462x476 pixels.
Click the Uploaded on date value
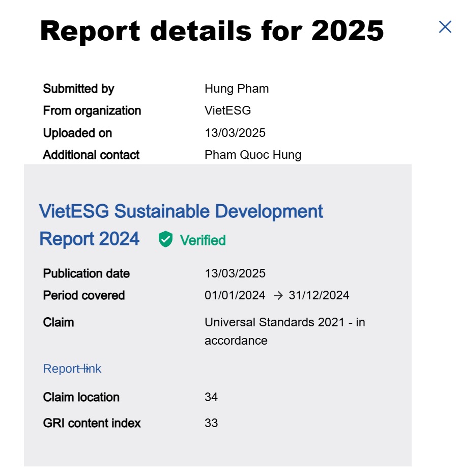coord(235,133)
